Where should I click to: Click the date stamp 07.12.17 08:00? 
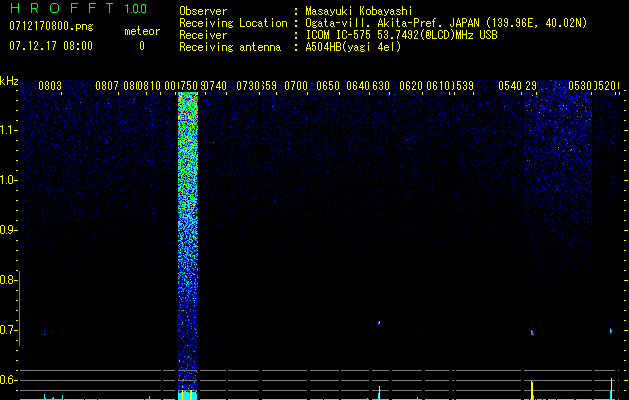[x=51, y=46]
